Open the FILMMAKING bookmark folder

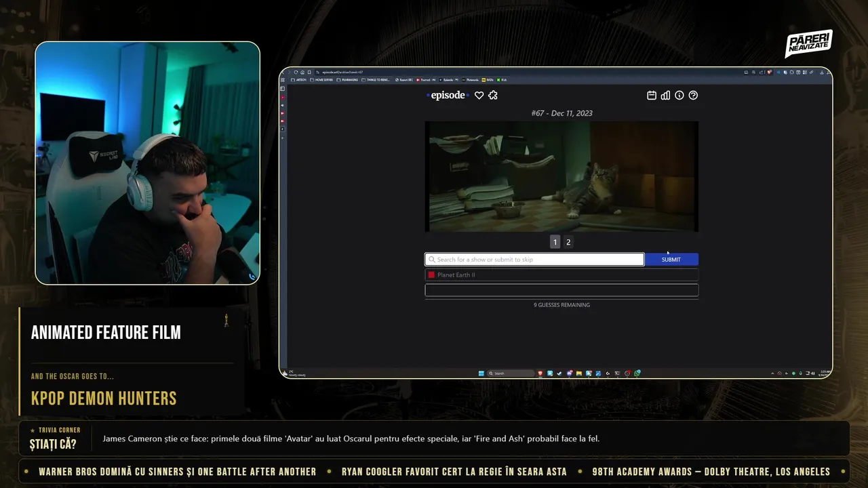(x=347, y=80)
